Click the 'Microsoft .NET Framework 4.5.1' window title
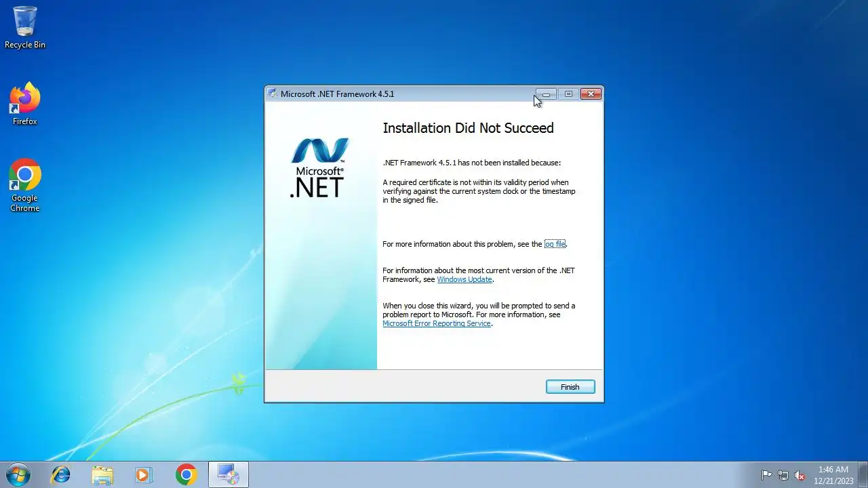The image size is (868, 488). pos(337,94)
